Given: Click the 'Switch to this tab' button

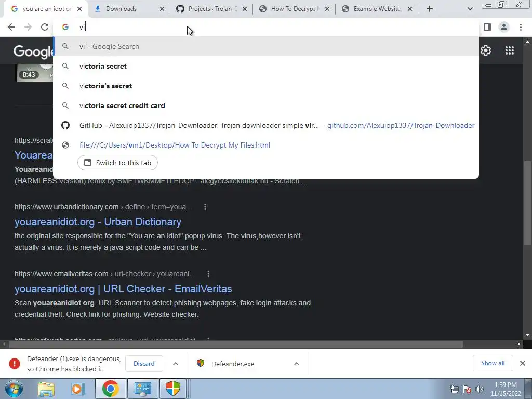Looking at the screenshot, I should click(x=117, y=163).
